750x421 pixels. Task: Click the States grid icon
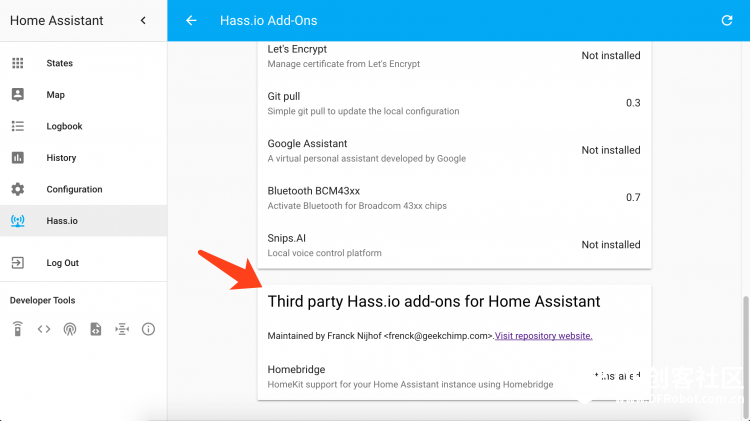[18, 63]
